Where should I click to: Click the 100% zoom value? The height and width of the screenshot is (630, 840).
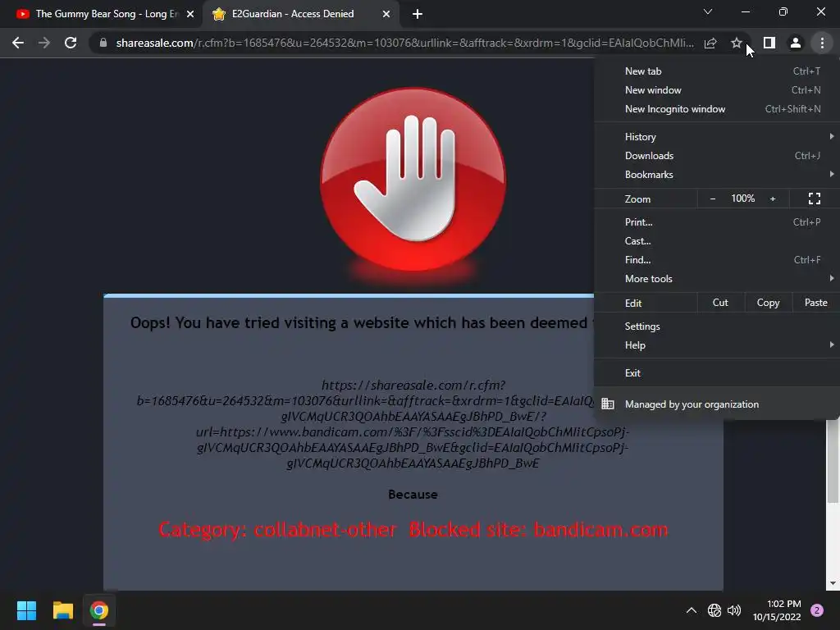click(742, 199)
